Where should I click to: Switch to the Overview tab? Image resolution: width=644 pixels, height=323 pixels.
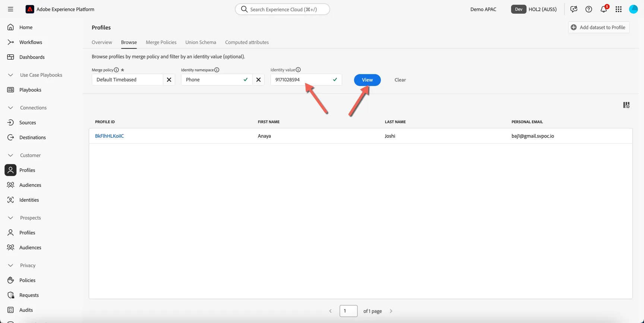coord(102,42)
